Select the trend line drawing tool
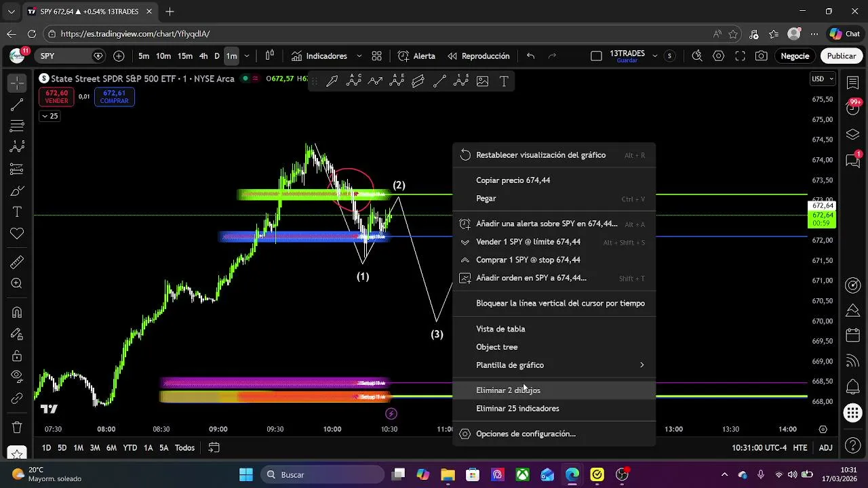The width and height of the screenshot is (868, 488). [17, 104]
